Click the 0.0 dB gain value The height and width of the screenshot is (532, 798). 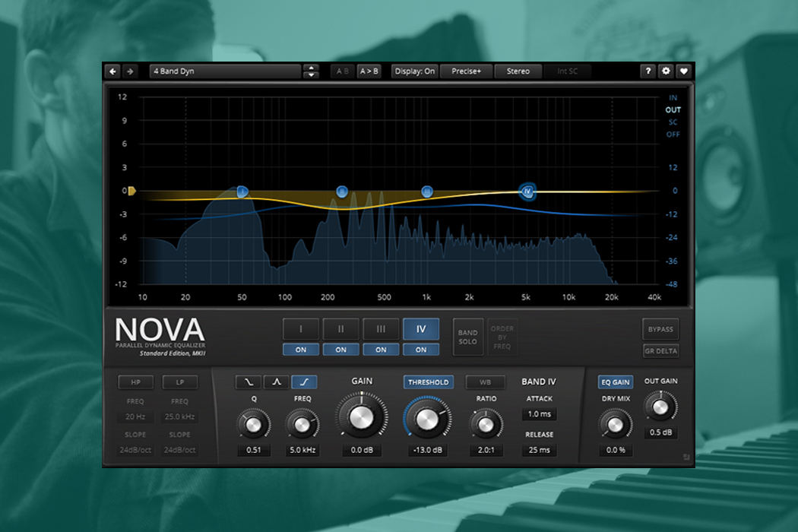[x=362, y=450]
